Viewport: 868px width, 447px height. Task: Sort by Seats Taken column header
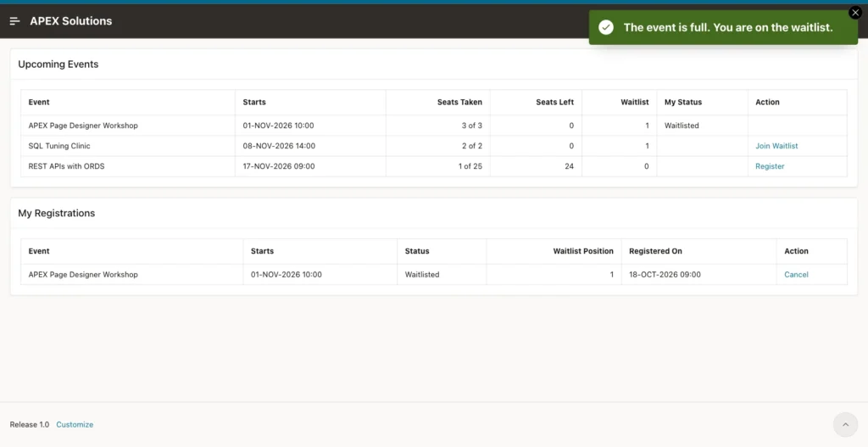[x=459, y=102]
